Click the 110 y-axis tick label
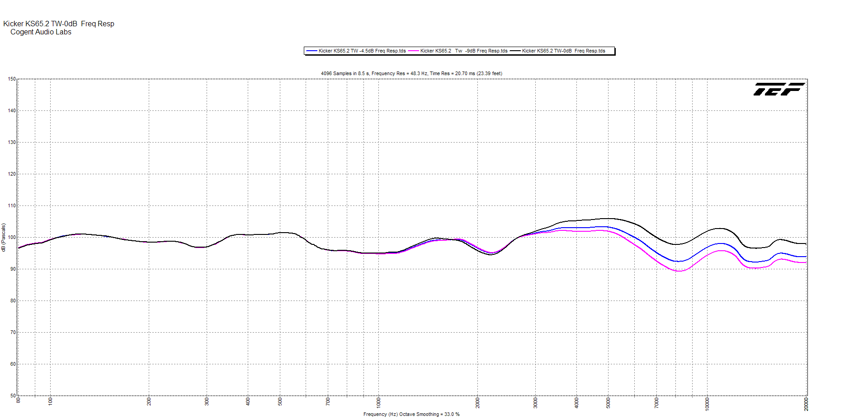The height and width of the screenshot is (420, 868). 12,205
